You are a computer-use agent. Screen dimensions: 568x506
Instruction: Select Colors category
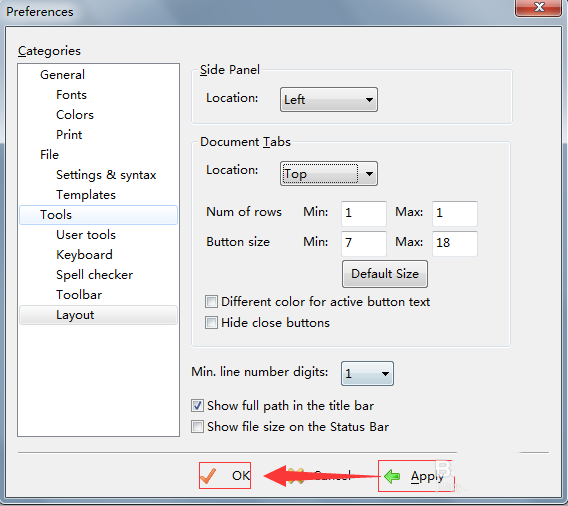tap(75, 115)
